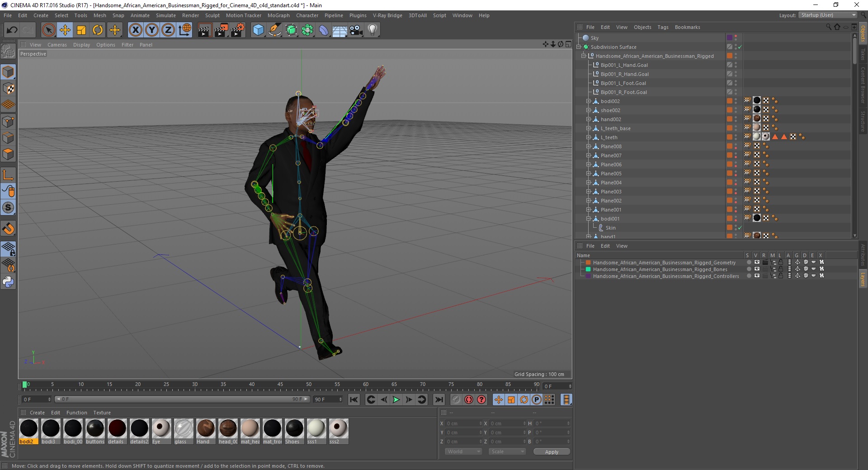Toggle Subdivision Surface enable checkmark
868x470 pixels.
pyautogui.click(x=740, y=47)
